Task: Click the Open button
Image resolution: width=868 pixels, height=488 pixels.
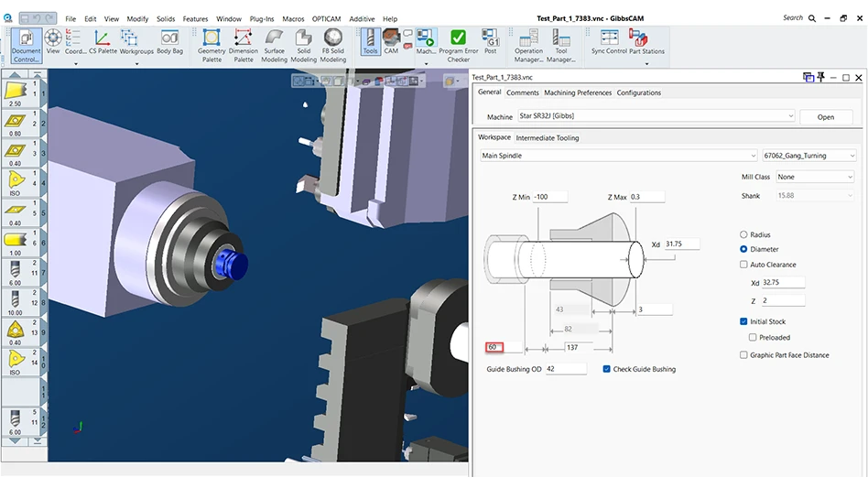Action: coord(825,117)
